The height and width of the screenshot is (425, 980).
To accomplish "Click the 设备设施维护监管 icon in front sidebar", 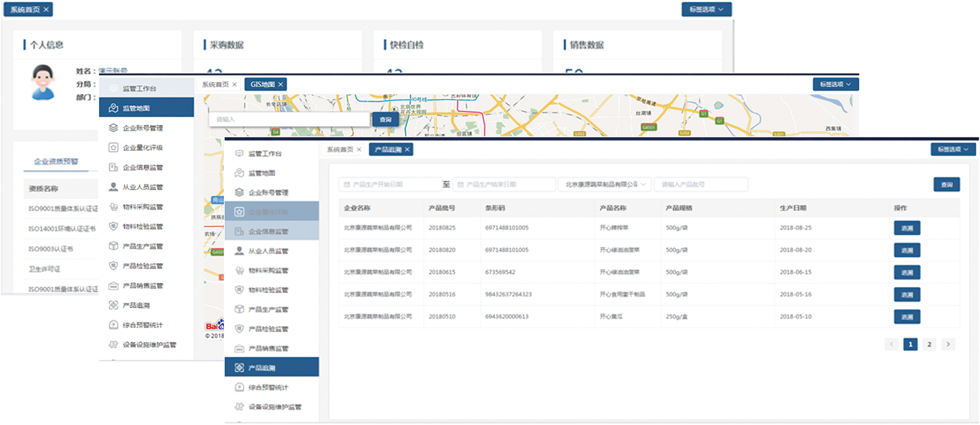I will (239, 406).
